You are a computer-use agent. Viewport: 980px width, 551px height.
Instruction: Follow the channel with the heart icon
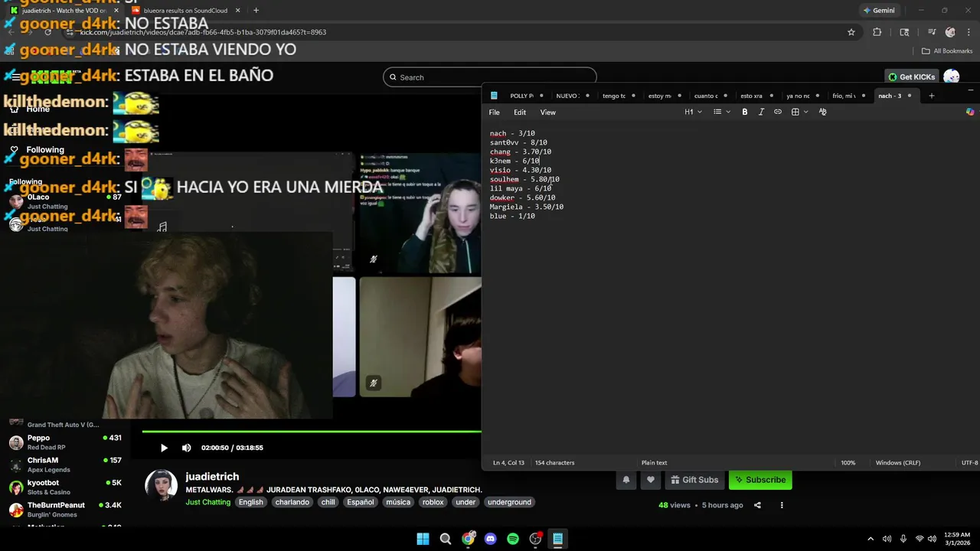click(651, 480)
